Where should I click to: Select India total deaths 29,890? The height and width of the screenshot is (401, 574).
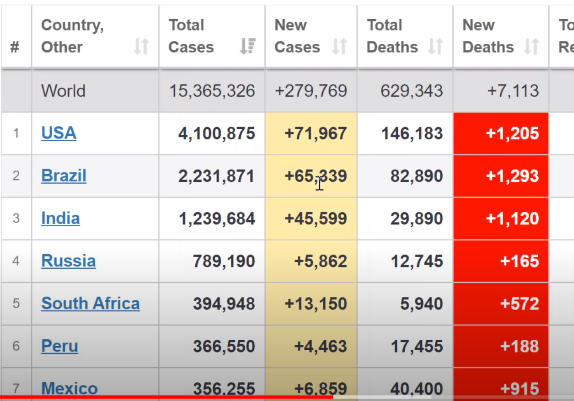(x=417, y=219)
